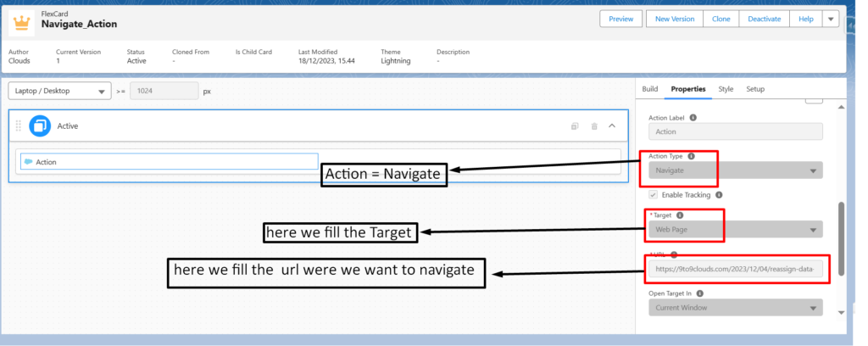Screen dimensions: 868x346
Task: Delete the Active state with trash icon
Action: tap(594, 126)
